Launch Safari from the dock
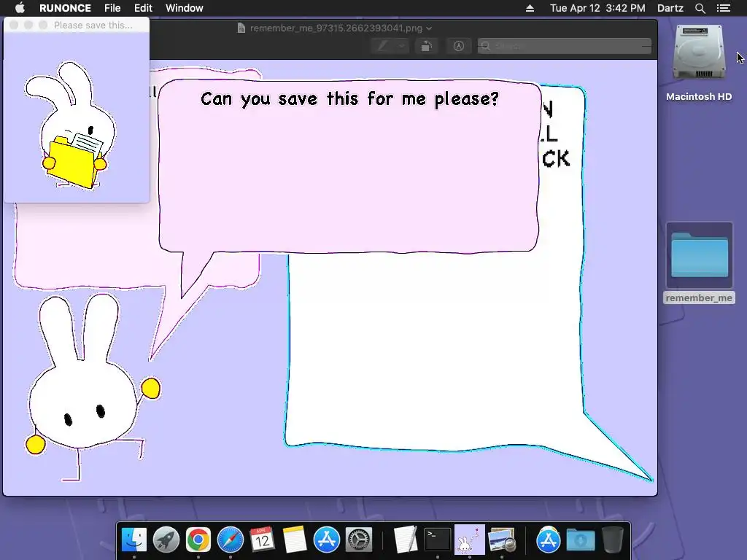Viewport: 747px width, 560px height. (x=230, y=540)
